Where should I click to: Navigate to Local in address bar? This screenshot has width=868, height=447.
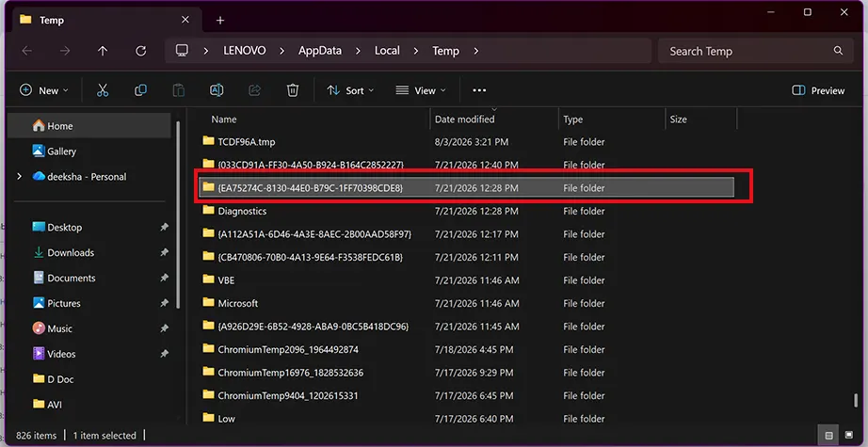pos(387,50)
